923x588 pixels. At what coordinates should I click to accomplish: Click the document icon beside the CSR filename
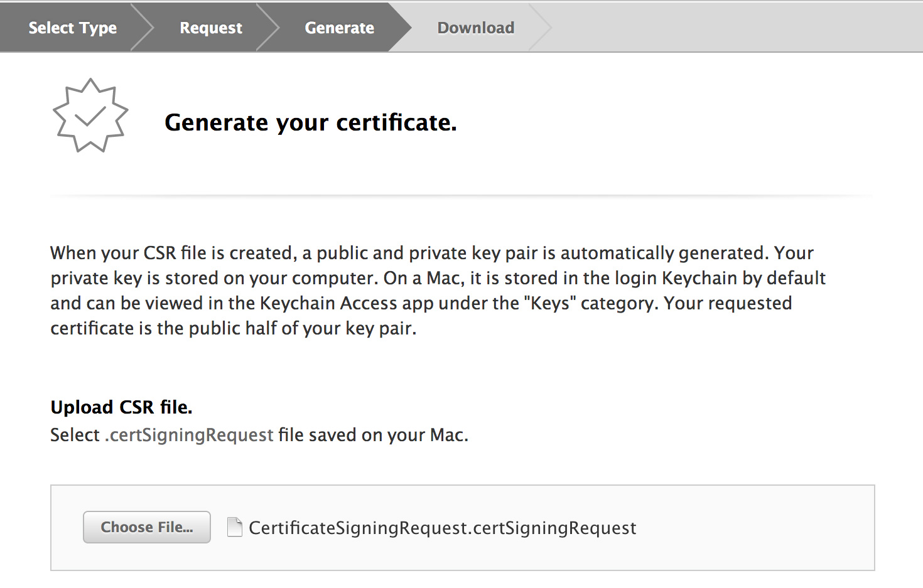pyautogui.click(x=235, y=527)
